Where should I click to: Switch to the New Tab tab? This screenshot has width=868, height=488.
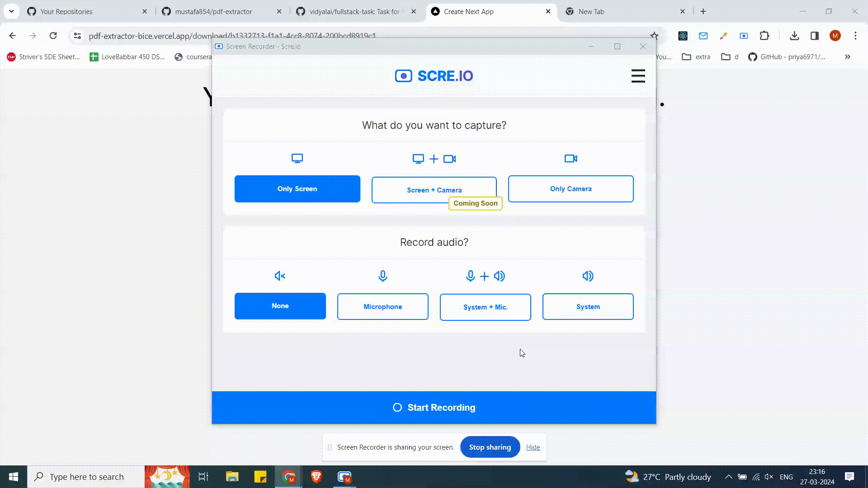point(591,12)
